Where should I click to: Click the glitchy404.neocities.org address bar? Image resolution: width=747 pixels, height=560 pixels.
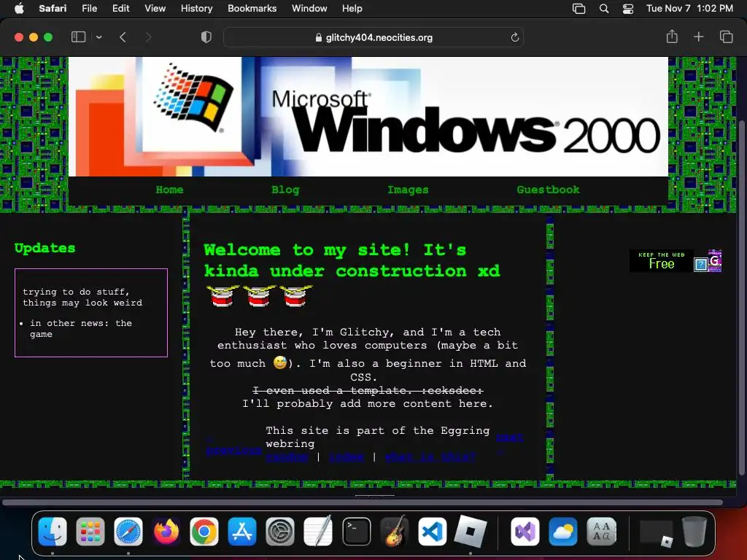pyautogui.click(x=373, y=37)
